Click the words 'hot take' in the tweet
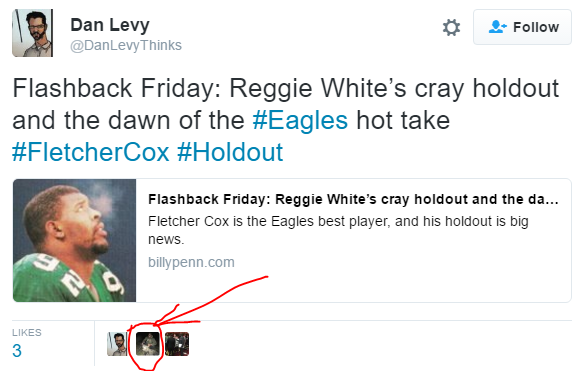The image size is (579, 371). coord(403,120)
